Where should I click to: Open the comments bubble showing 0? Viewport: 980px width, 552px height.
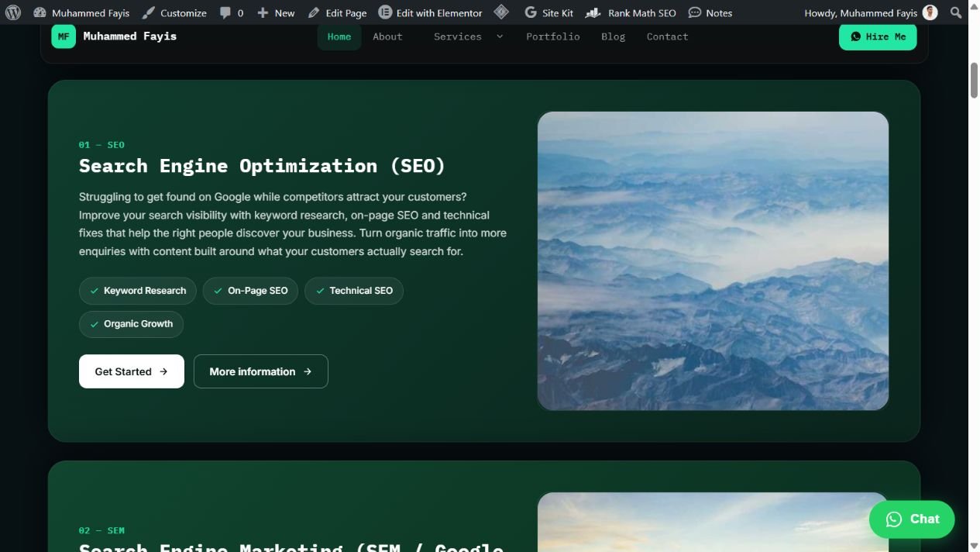(x=231, y=12)
